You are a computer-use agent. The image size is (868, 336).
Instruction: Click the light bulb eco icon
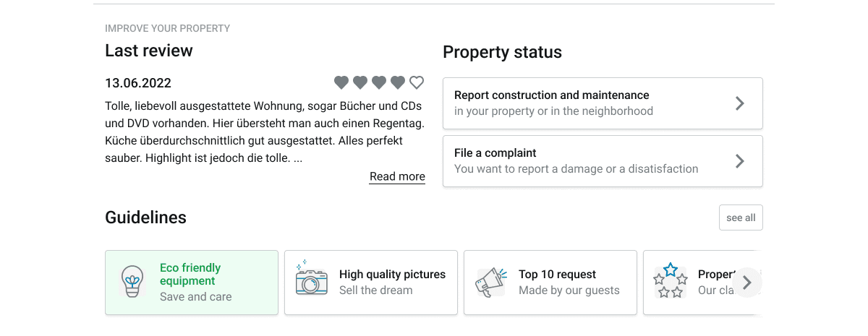132,283
